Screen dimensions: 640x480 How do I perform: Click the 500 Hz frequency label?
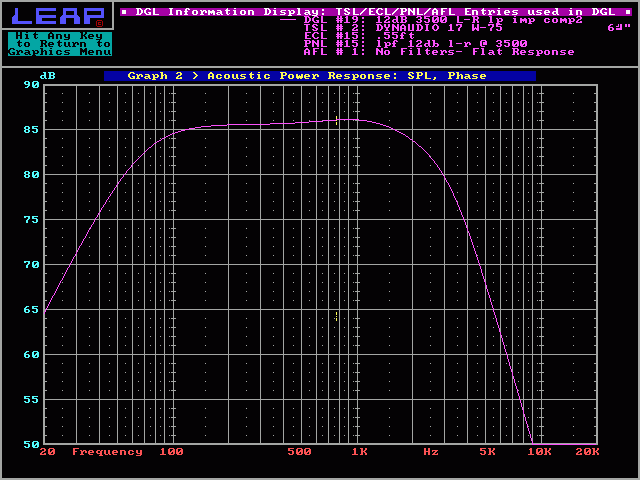pos(299,452)
